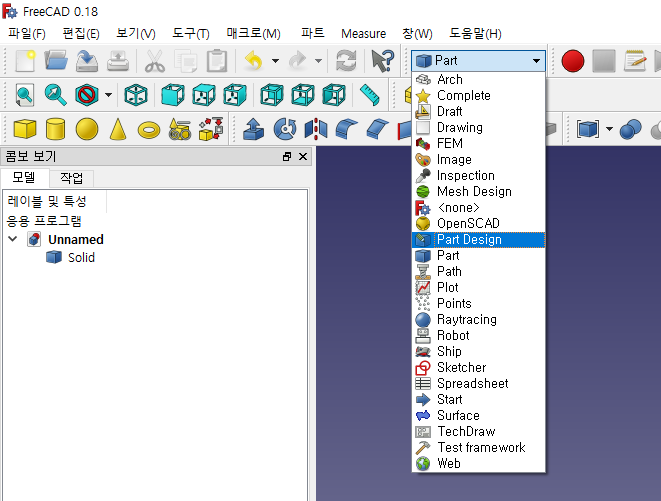This screenshot has height=501, width=661.
Task: Create a Torus primitive solid
Action: click(149, 130)
